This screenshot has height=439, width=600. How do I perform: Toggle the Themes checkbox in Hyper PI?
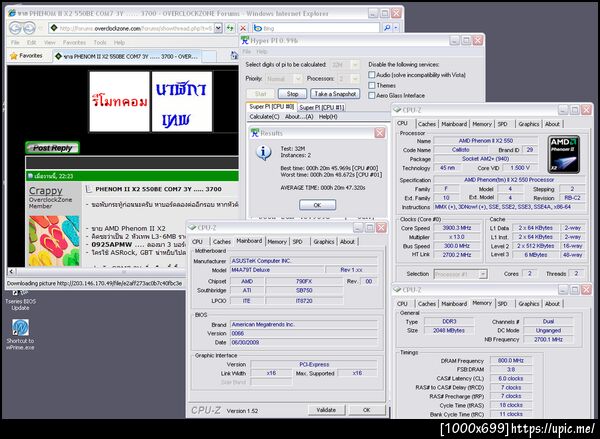pos(372,85)
